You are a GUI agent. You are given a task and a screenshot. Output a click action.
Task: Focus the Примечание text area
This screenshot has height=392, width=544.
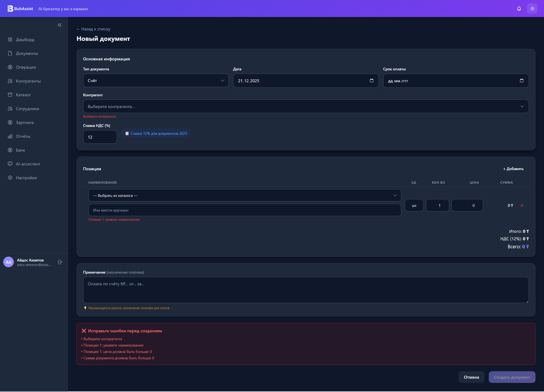tap(306, 290)
